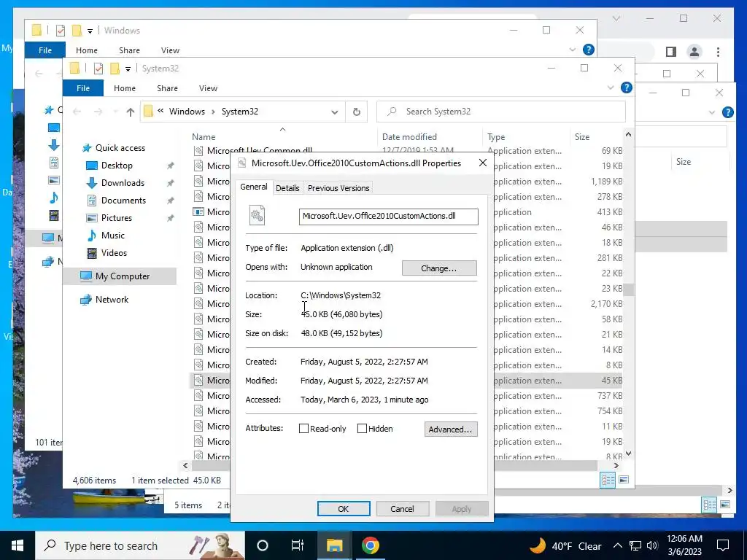Open Help in the Windows folder window
This screenshot has width=747, height=560.
(589, 50)
